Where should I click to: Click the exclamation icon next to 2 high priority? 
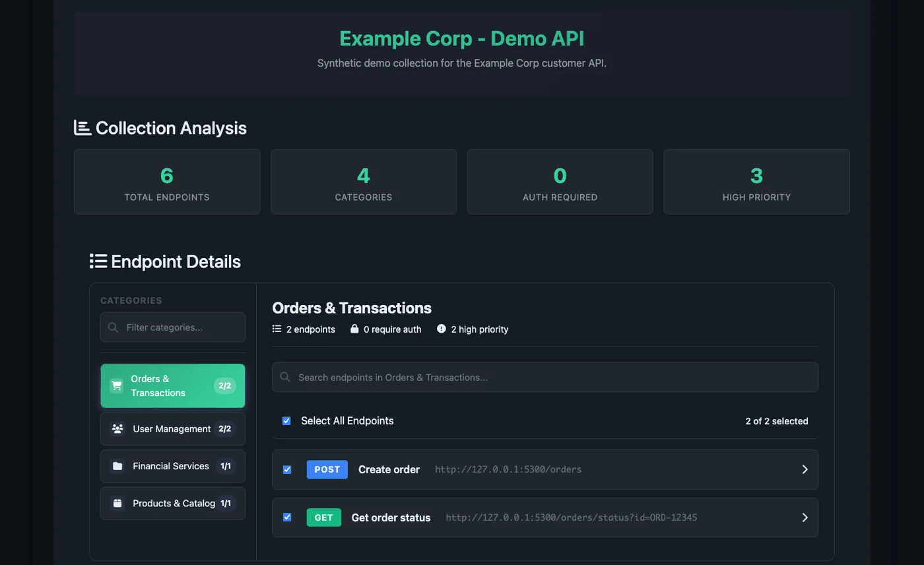(442, 329)
